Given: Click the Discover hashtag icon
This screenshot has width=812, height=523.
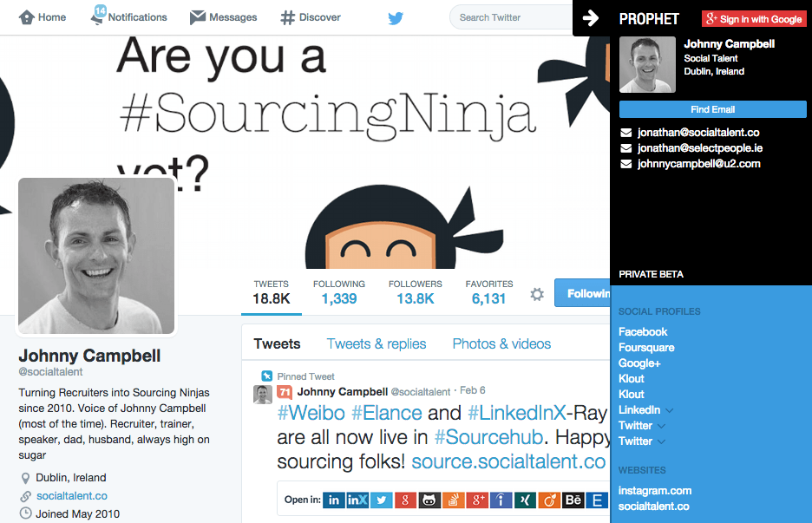Looking at the screenshot, I should [287, 18].
